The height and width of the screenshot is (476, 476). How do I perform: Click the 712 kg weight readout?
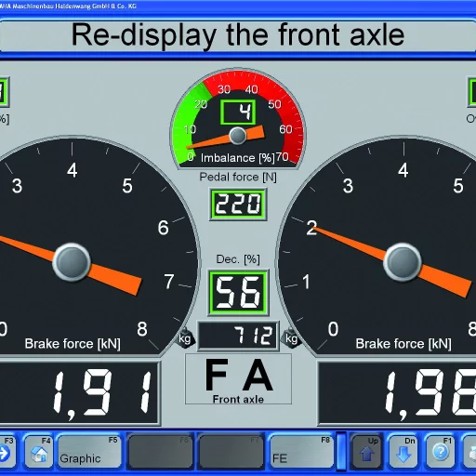[x=238, y=336]
